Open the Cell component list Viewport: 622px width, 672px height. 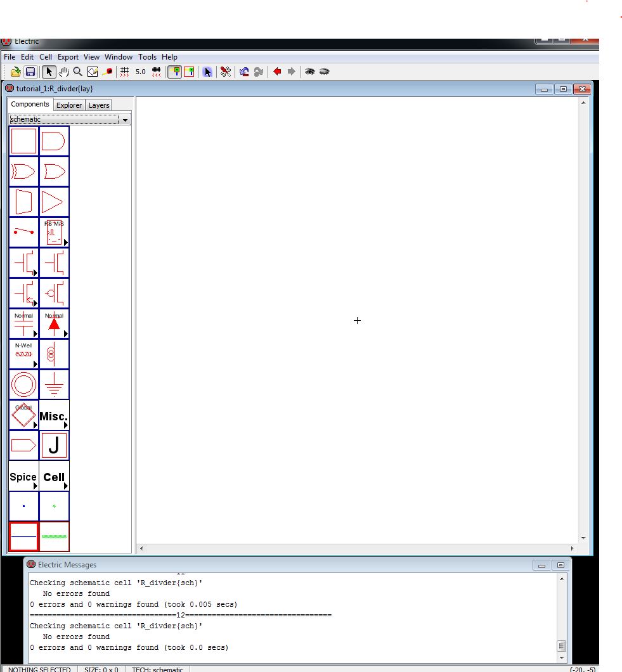coord(54,475)
